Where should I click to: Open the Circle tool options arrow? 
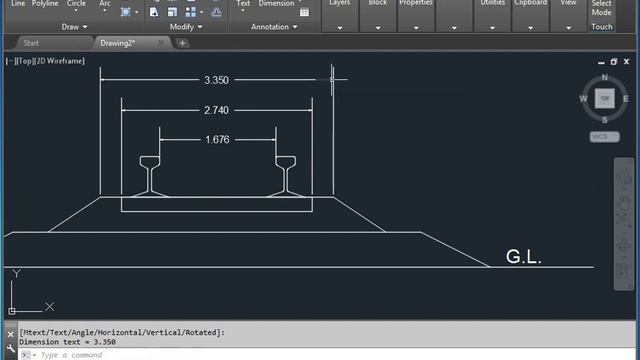click(76, 11)
